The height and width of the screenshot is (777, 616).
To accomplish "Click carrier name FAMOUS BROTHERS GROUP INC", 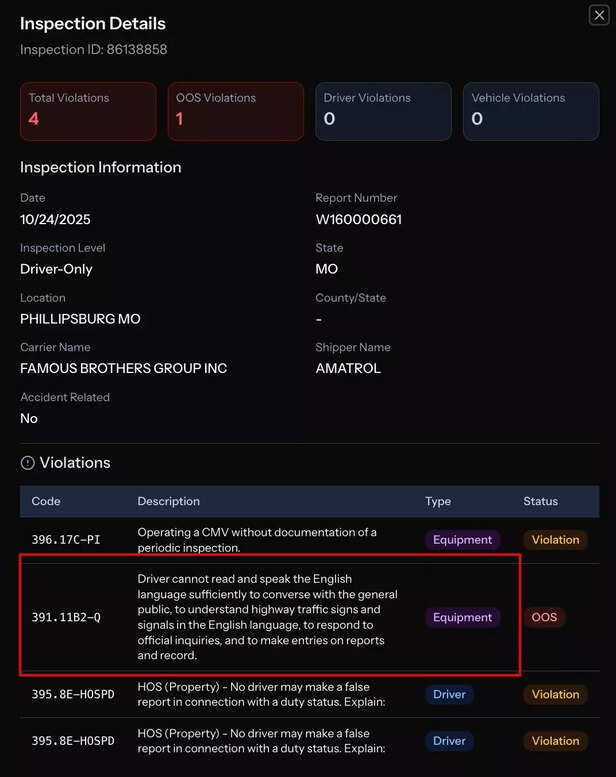I will pyautogui.click(x=123, y=368).
